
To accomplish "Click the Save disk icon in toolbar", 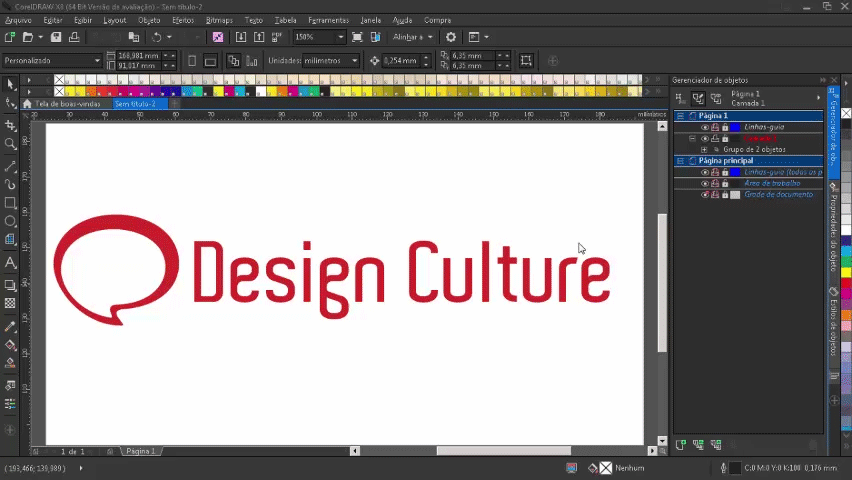I will (x=56, y=37).
